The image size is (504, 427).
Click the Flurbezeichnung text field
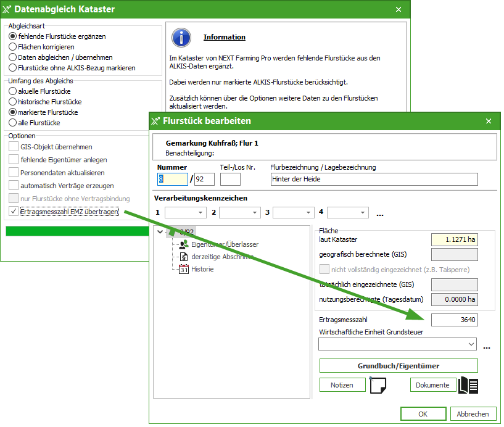(x=374, y=179)
